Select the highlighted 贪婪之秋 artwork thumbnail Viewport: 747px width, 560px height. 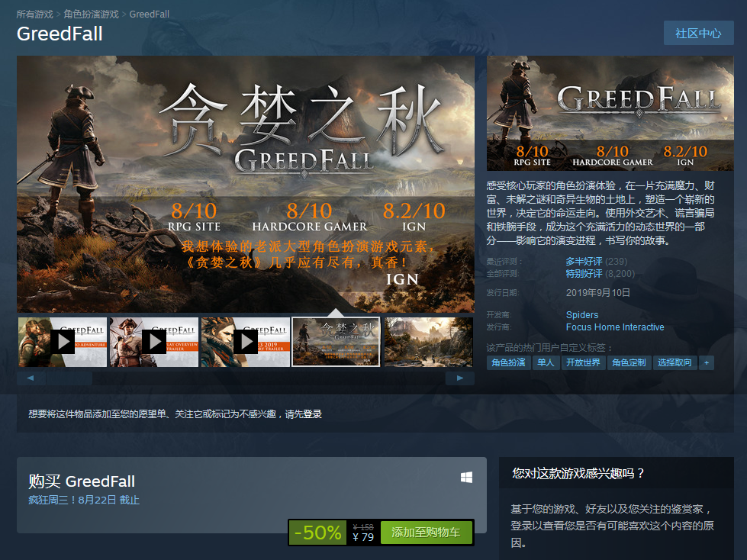point(336,341)
